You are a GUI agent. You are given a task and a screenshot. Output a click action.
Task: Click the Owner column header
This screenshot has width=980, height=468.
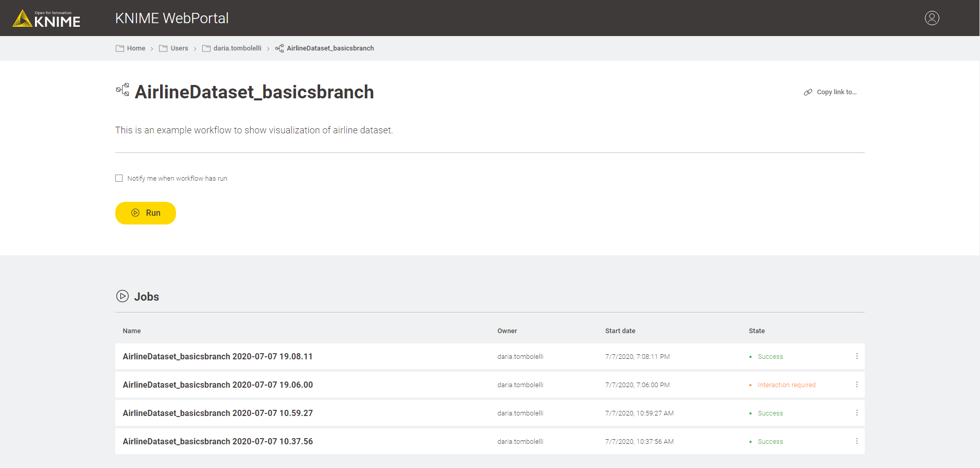tap(507, 331)
